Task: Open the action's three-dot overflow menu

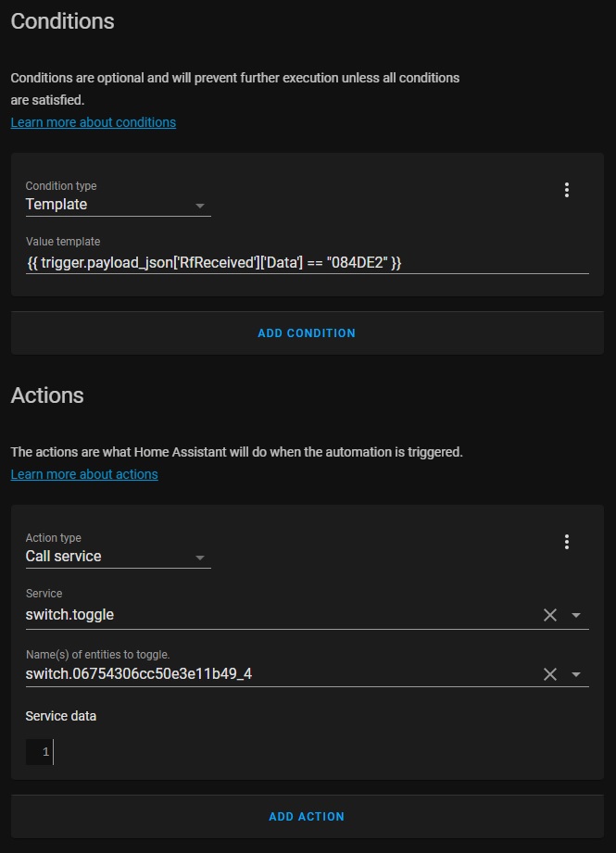Action: pos(567,542)
